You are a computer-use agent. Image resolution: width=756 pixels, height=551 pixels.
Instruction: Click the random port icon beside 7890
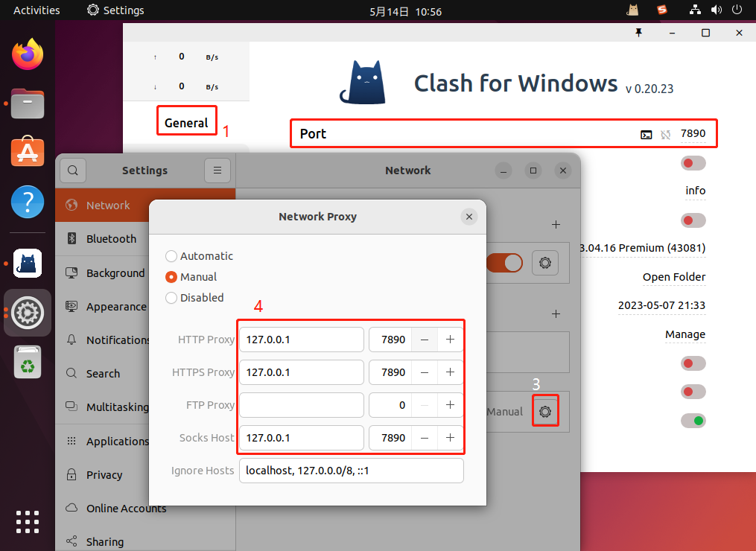[x=665, y=135]
